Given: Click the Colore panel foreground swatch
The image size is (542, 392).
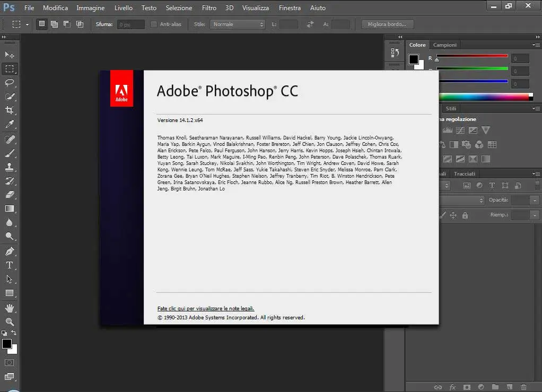Looking at the screenshot, I should (x=414, y=59).
